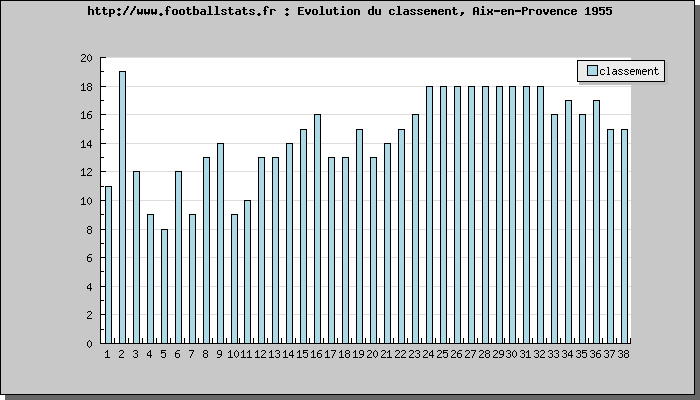Select the bar for matchday 25
700x400 pixels.
point(443,215)
